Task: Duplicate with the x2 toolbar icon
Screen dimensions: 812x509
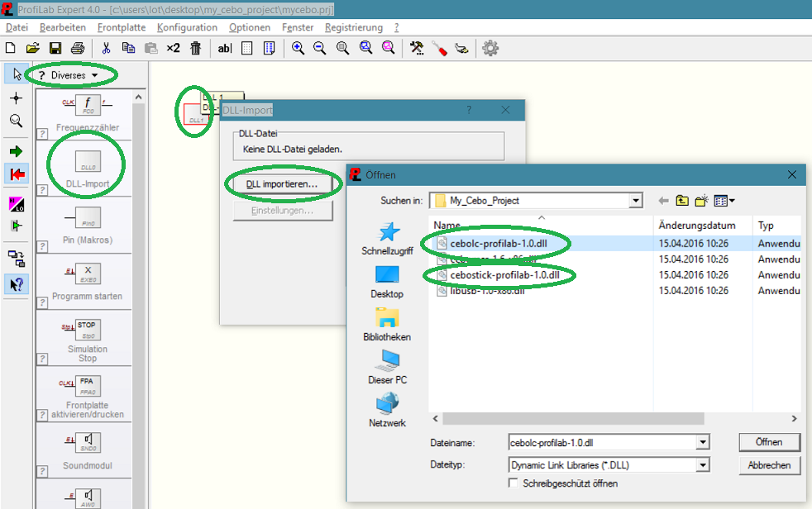Action: coord(173,48)
